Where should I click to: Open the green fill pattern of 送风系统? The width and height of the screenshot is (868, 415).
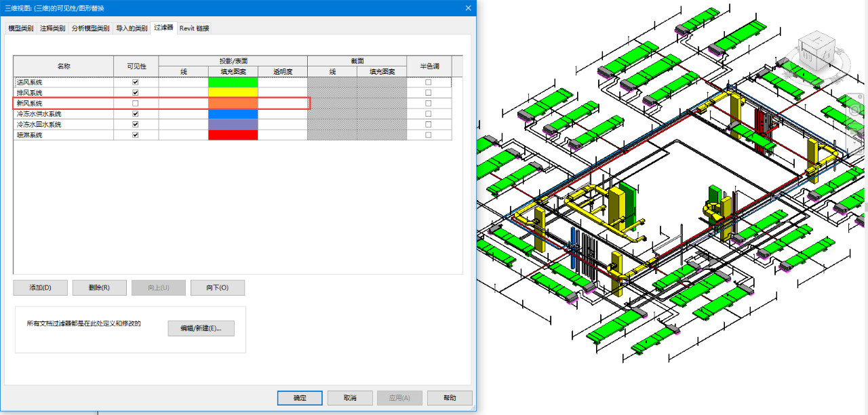233,82
